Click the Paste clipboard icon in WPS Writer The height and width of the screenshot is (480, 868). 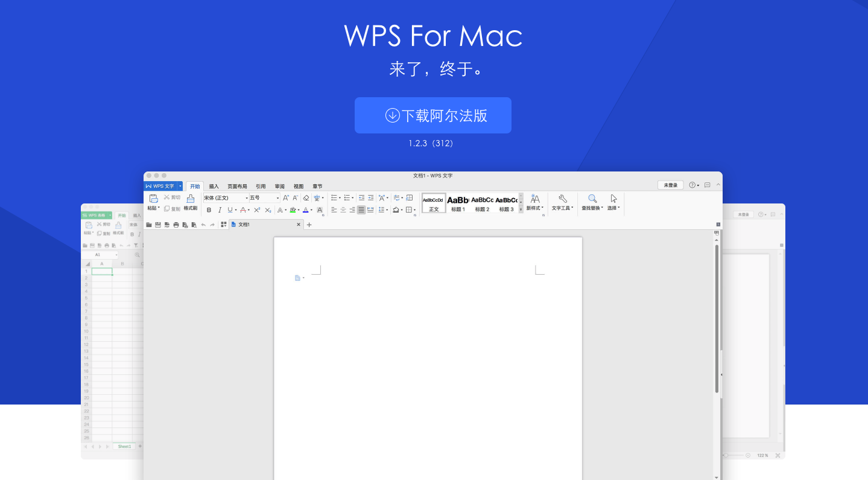point(154,198)
